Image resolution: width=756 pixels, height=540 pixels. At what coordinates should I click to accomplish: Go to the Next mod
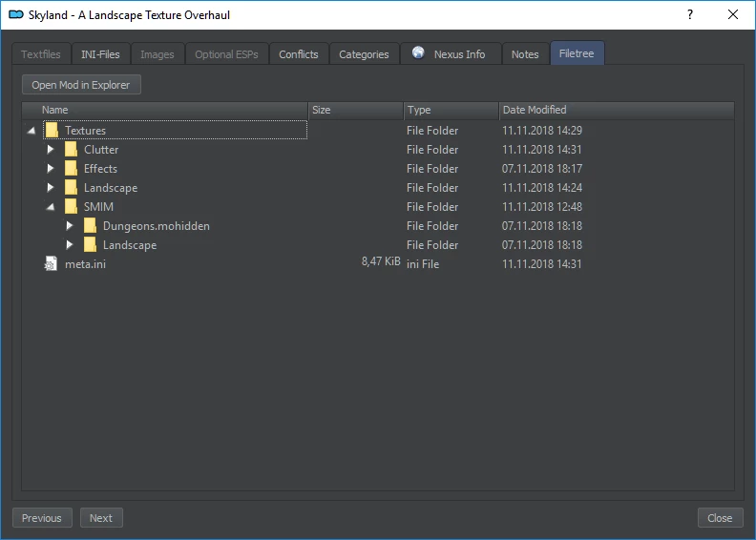101,518
